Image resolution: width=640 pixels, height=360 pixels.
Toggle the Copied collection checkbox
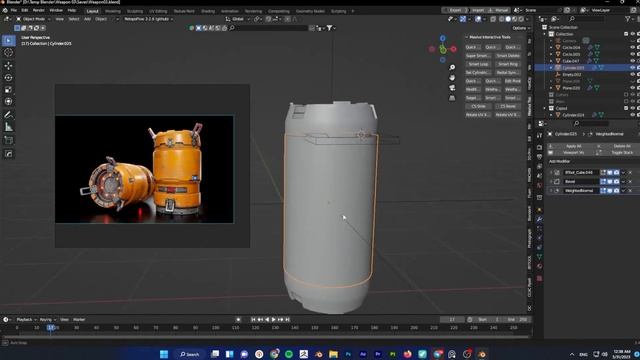(626, 108)
